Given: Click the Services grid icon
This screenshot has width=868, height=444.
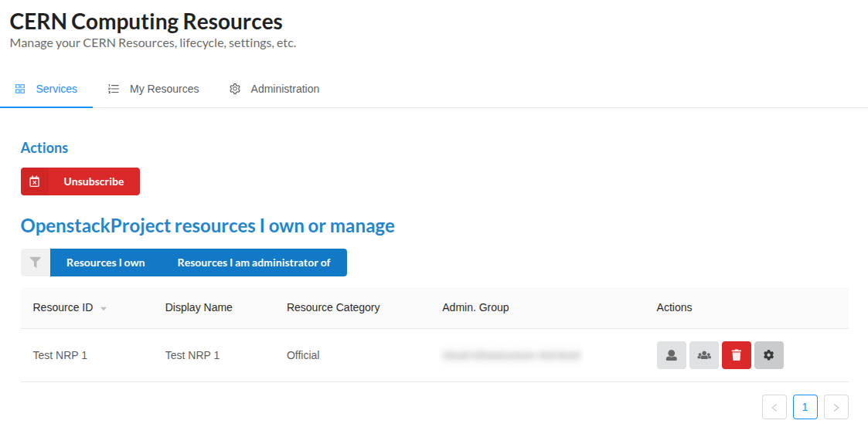Looking at the screenshot, I should click(20, 89).
